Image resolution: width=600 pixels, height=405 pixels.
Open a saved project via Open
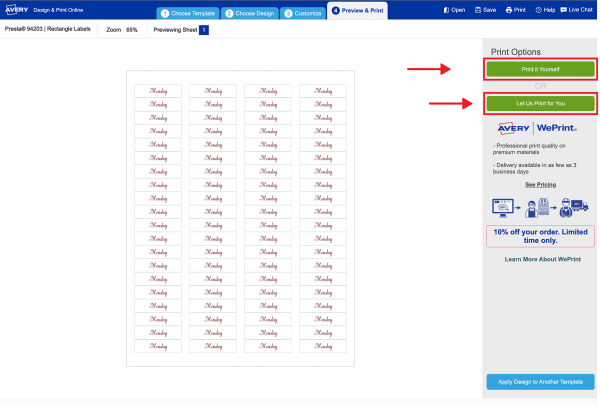454,10
